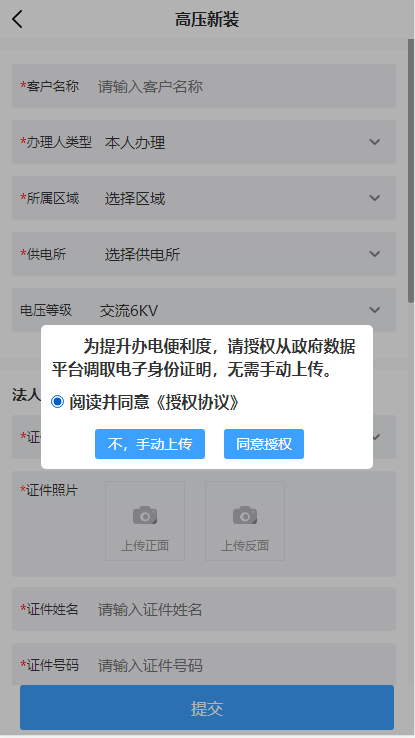Submit the form with 提交

207,707
